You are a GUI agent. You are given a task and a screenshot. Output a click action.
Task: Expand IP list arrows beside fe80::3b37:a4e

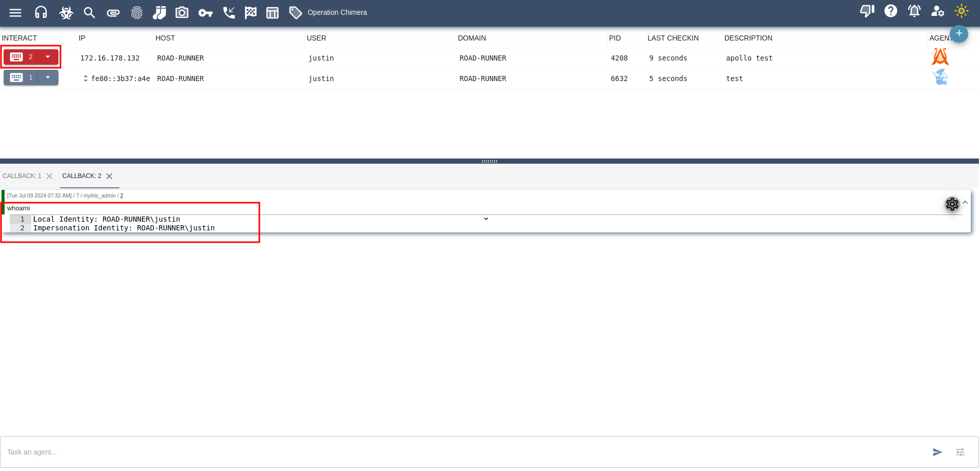click(x=86, y=78)
